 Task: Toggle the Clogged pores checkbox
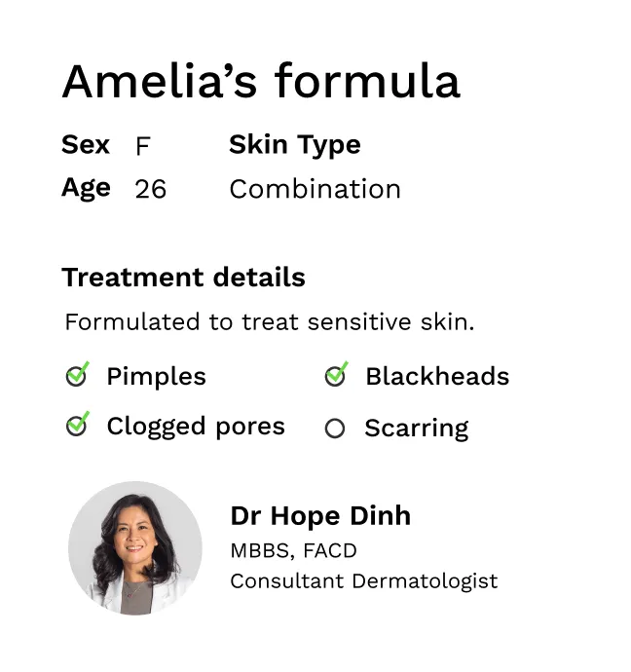[76, 427]
